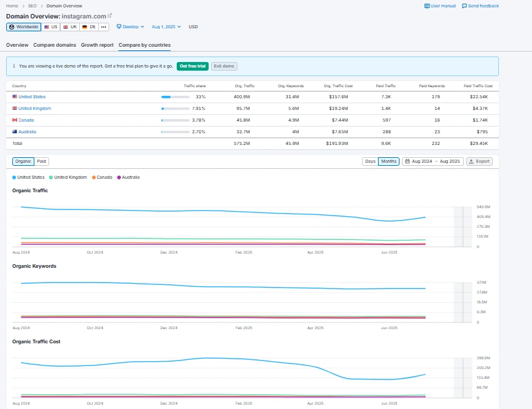
Task: Open more databases via three-dots button
Action: pyautogui.click(x=104, y=27)
